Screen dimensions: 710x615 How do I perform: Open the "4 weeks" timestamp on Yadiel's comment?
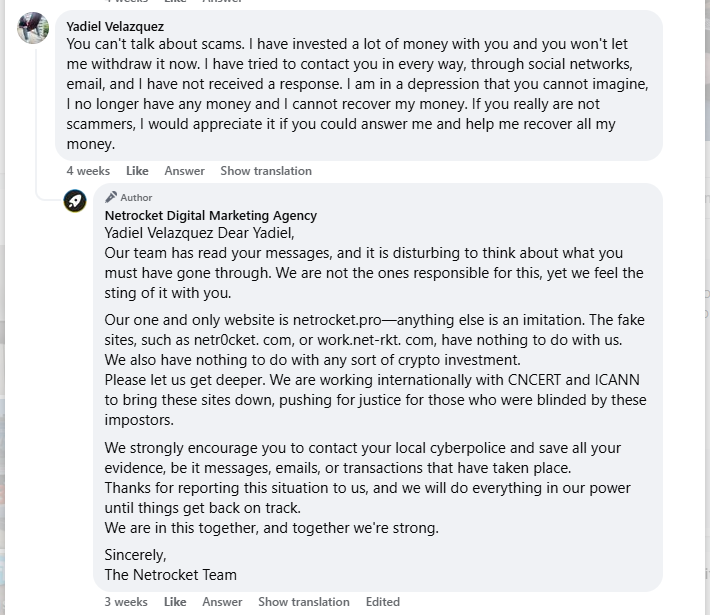[x=88, y=171]
